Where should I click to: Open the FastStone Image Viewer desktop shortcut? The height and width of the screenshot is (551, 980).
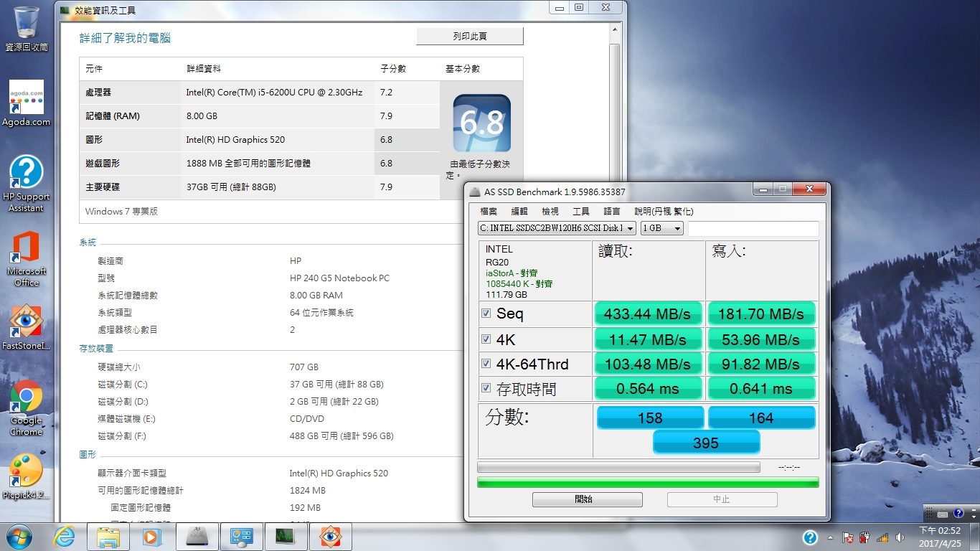point(27,328)
